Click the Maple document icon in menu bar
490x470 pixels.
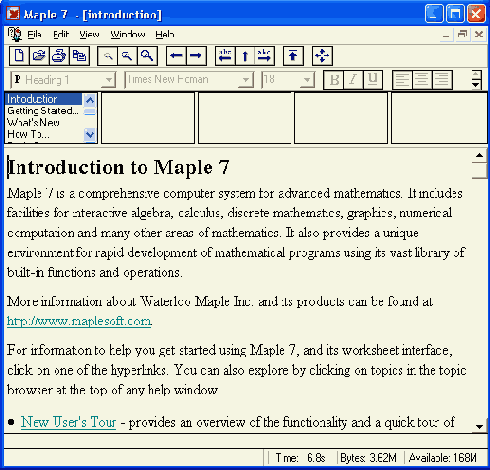(14, 34)
